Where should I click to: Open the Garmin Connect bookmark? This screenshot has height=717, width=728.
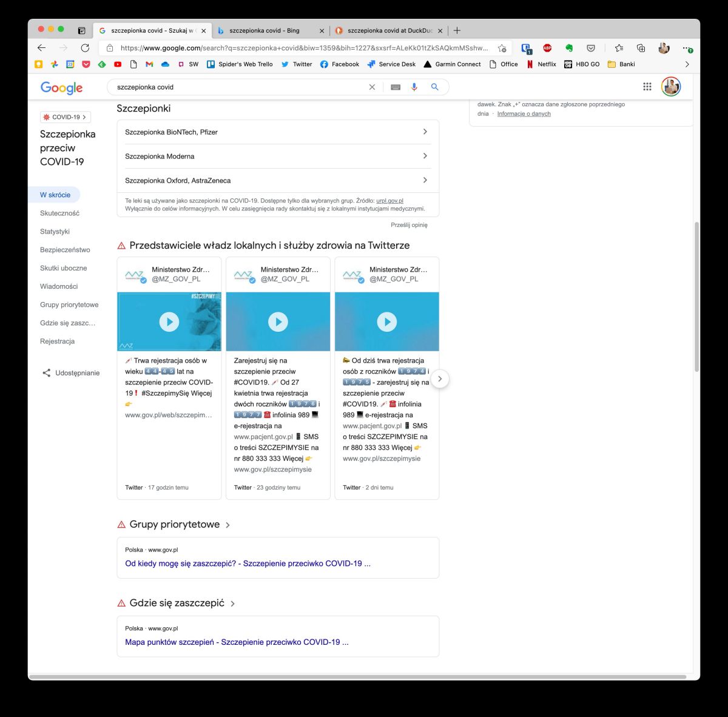coord(452,64)
